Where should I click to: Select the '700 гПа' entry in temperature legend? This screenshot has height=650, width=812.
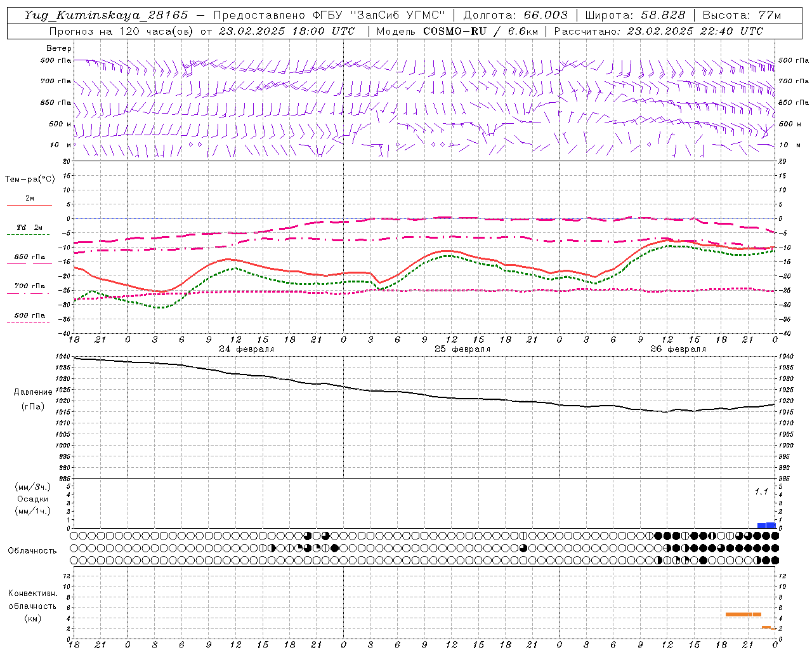coord(29,286)
